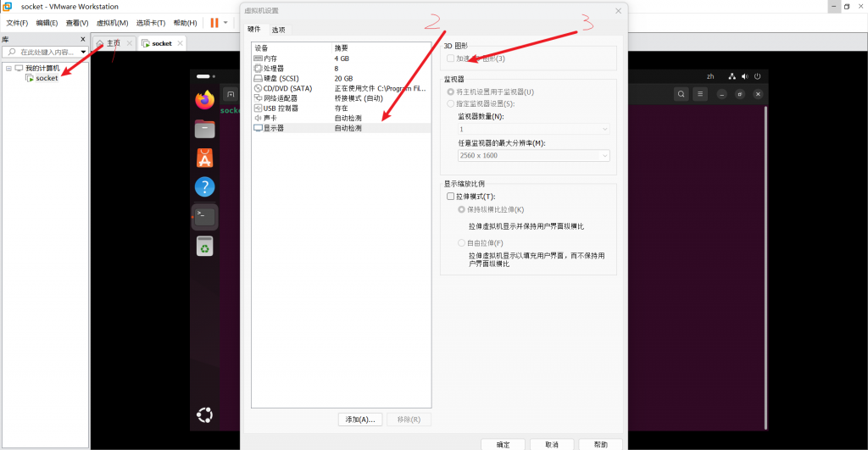
Task: Open the number of monitors dropdown
Action: pos(533,129)
